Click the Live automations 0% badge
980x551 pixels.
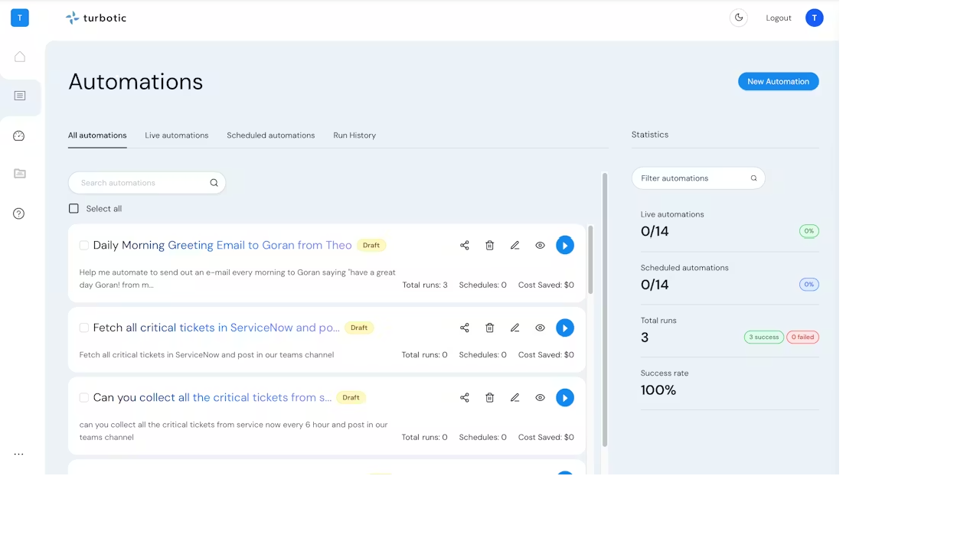coord(809,231)
